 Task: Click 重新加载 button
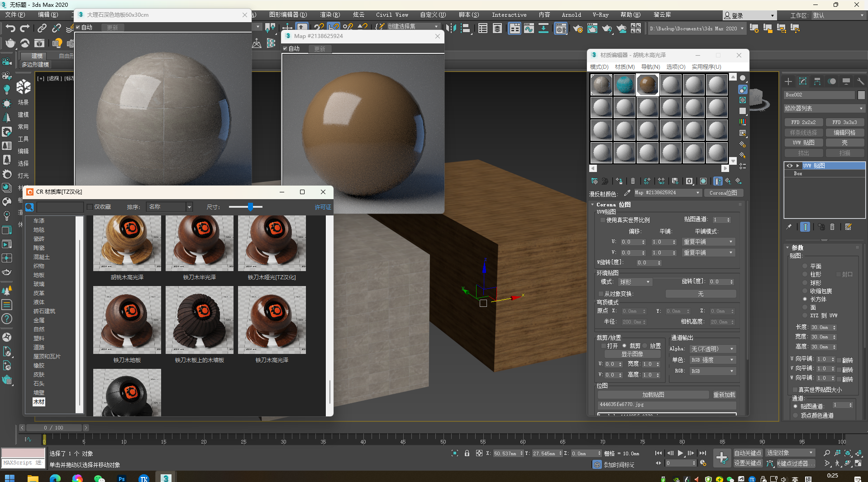(724, 395)
